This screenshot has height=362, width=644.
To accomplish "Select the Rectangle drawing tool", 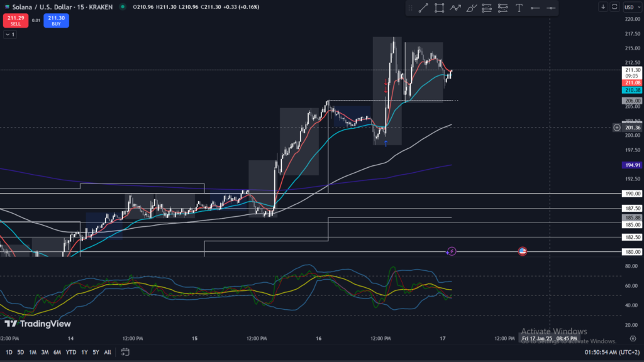I will tap(439, 8).
